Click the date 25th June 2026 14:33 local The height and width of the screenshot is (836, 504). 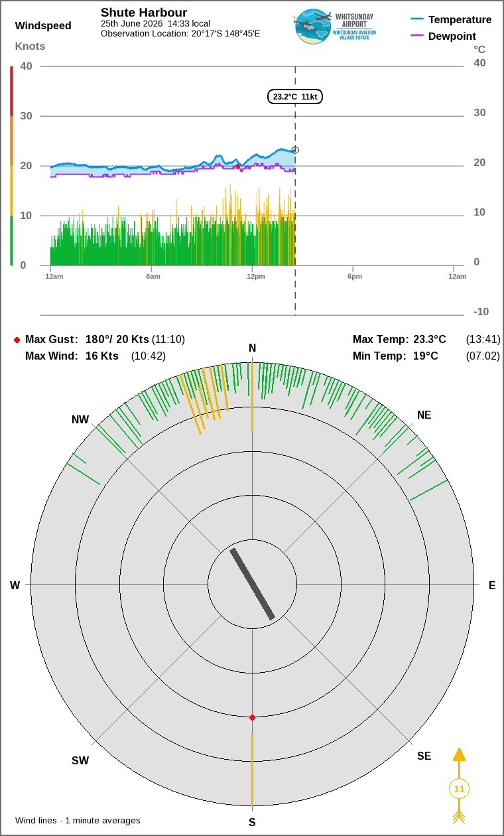155,24
